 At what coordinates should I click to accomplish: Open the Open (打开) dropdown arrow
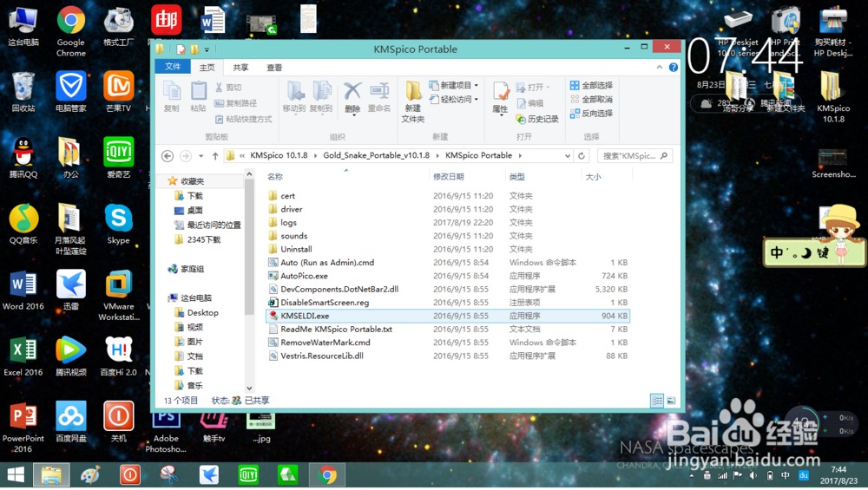pos(548,88)
